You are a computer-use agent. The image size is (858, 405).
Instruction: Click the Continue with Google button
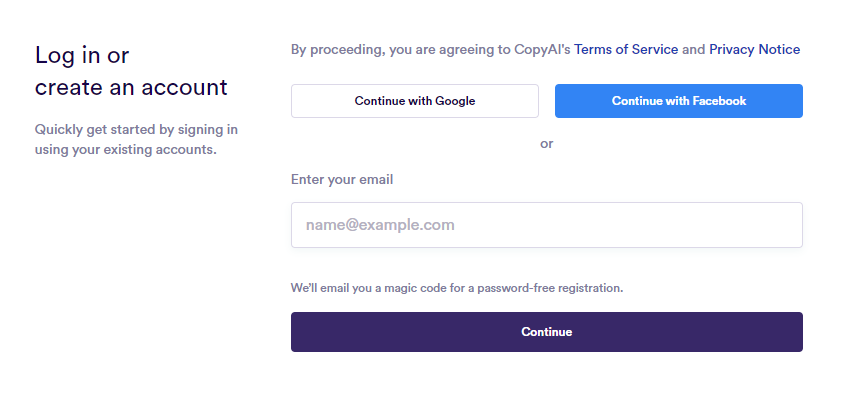(414, 101)
